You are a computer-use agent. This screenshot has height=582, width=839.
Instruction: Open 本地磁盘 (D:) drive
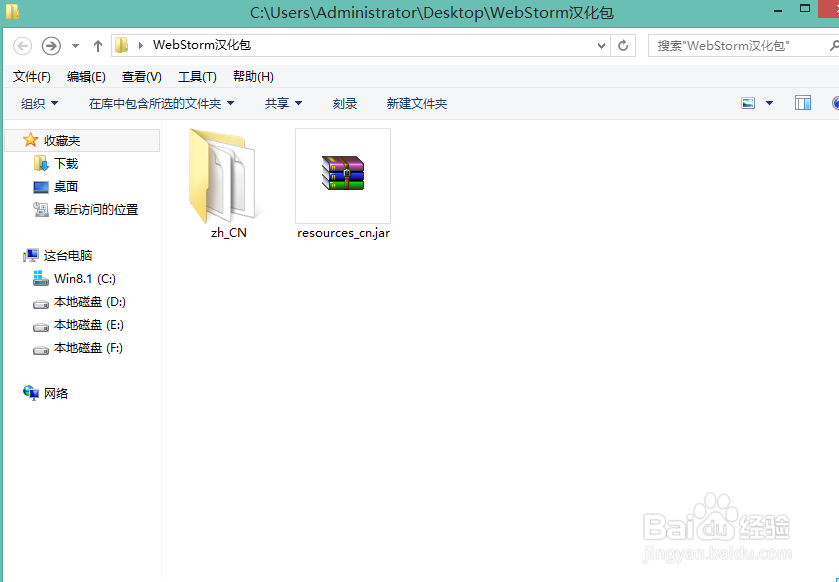79,302
